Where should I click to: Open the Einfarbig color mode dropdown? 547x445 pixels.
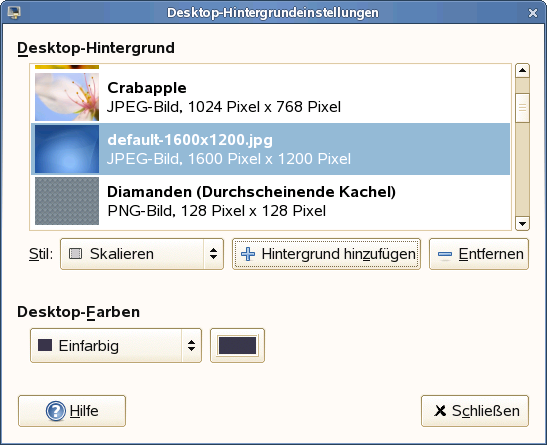click(x=116, y=346)
